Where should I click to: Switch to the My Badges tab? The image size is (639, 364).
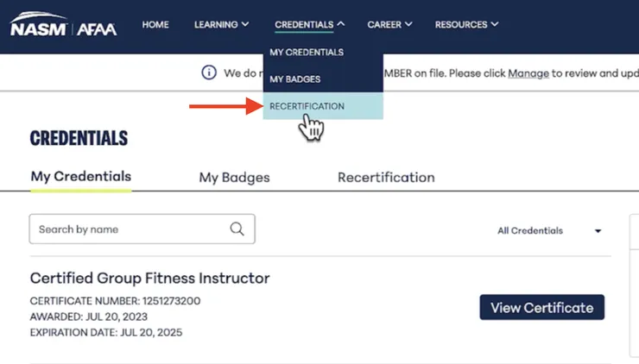(x=235, y=178)
